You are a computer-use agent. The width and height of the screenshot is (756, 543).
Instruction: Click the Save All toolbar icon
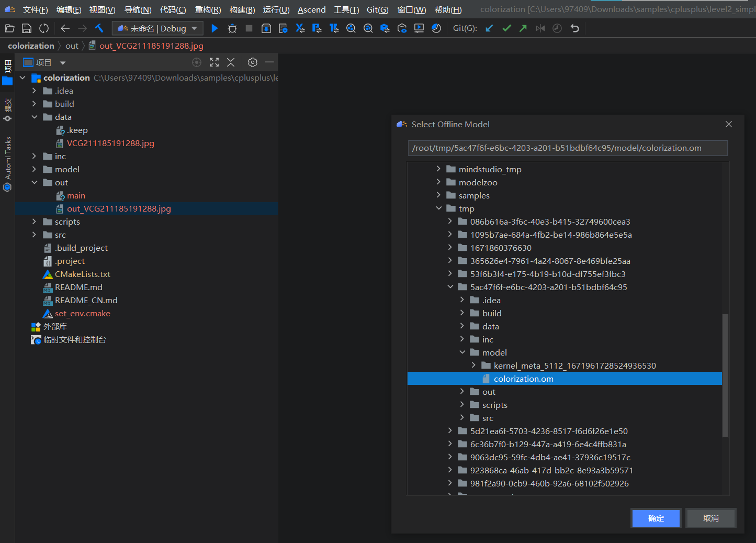27,28
